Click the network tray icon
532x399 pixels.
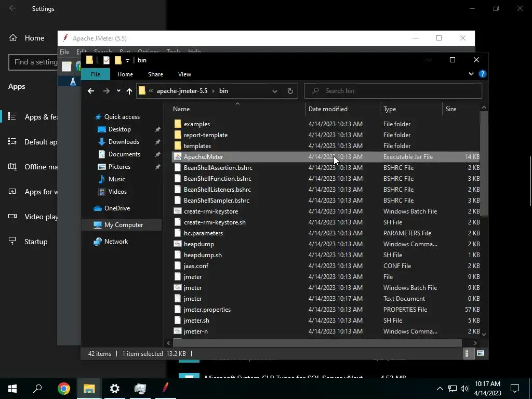(x=453, y=389)
